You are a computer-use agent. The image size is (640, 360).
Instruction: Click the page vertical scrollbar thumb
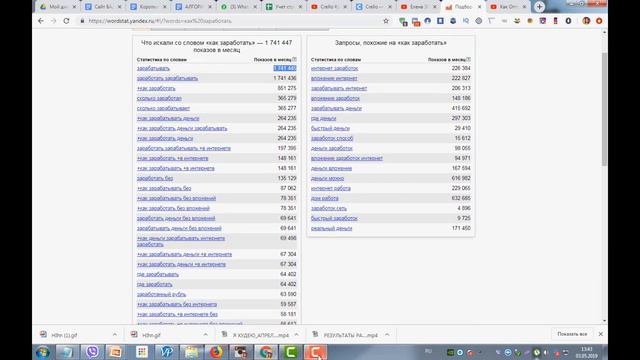pos(604,109)
